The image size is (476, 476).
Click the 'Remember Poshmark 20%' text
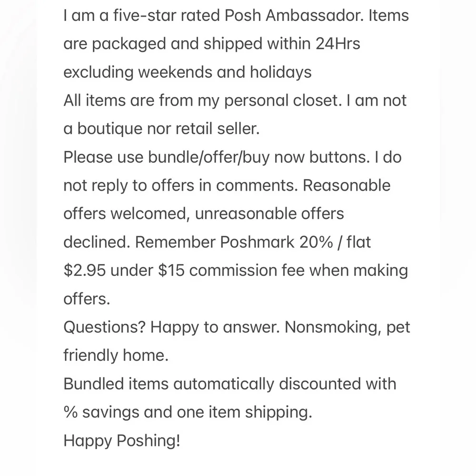234,242
